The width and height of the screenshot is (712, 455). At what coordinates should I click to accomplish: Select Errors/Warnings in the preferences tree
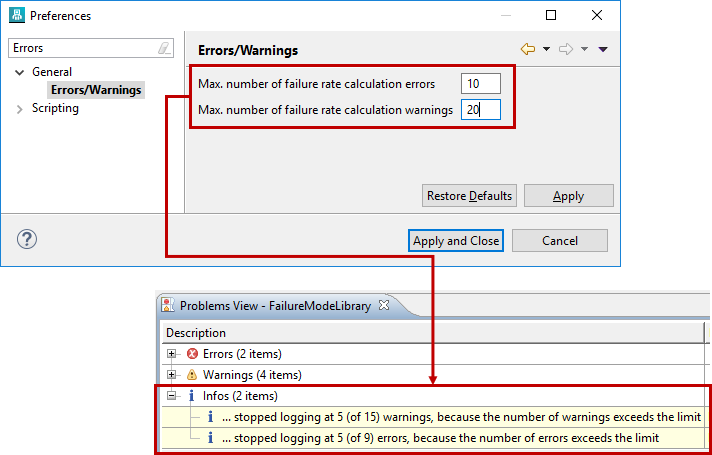[96, 90]
